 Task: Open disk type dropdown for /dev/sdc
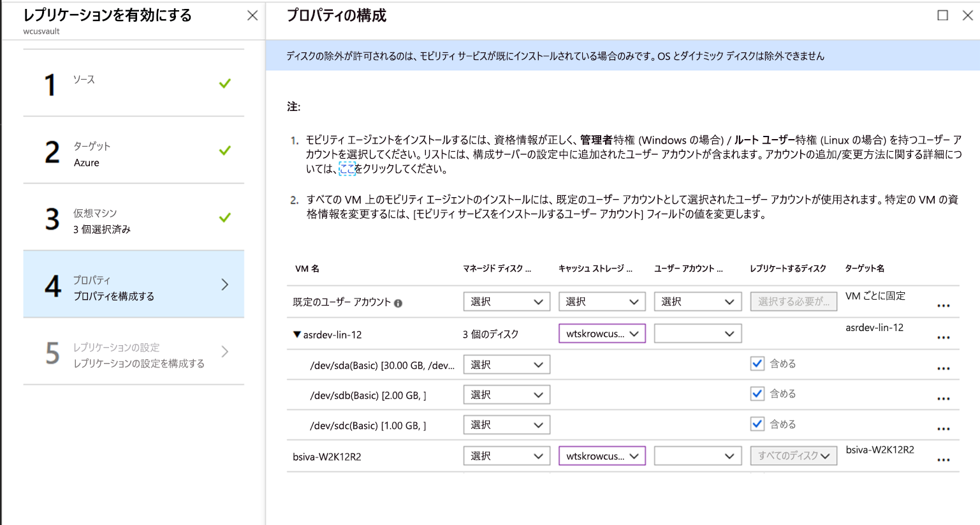pos(506,425)
